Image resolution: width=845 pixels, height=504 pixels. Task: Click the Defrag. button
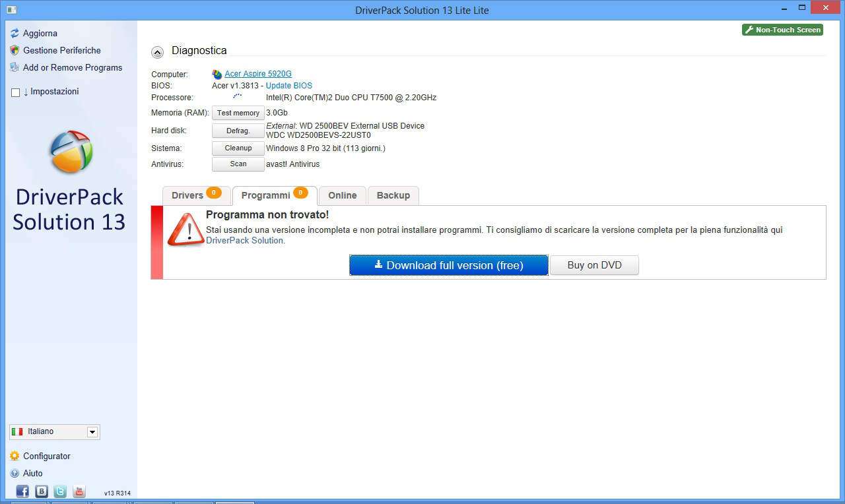(x=238, y=131)
